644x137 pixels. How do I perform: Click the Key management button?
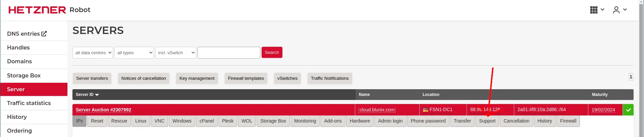197,78
